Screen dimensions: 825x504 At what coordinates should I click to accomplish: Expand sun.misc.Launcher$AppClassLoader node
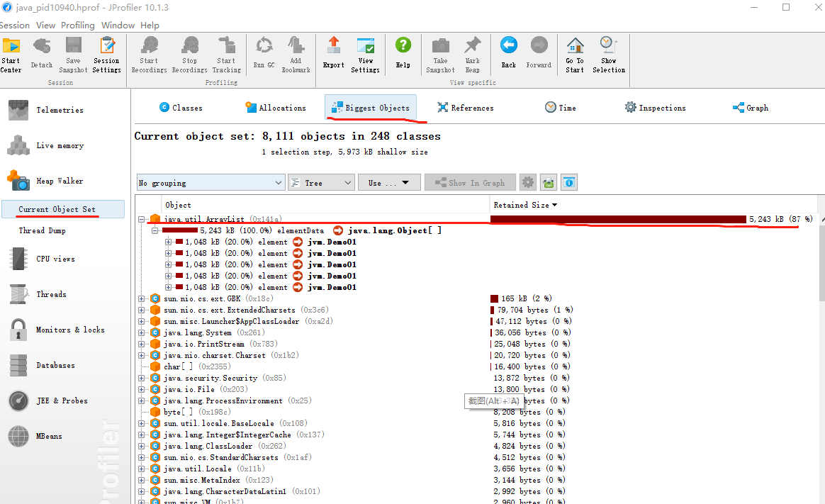tap(141, 321)
